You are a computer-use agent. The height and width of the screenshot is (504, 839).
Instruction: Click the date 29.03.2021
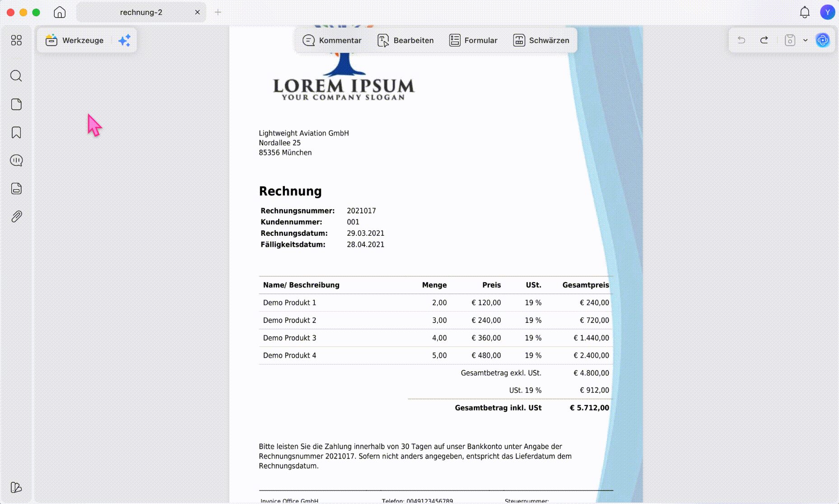click(365, 233)
